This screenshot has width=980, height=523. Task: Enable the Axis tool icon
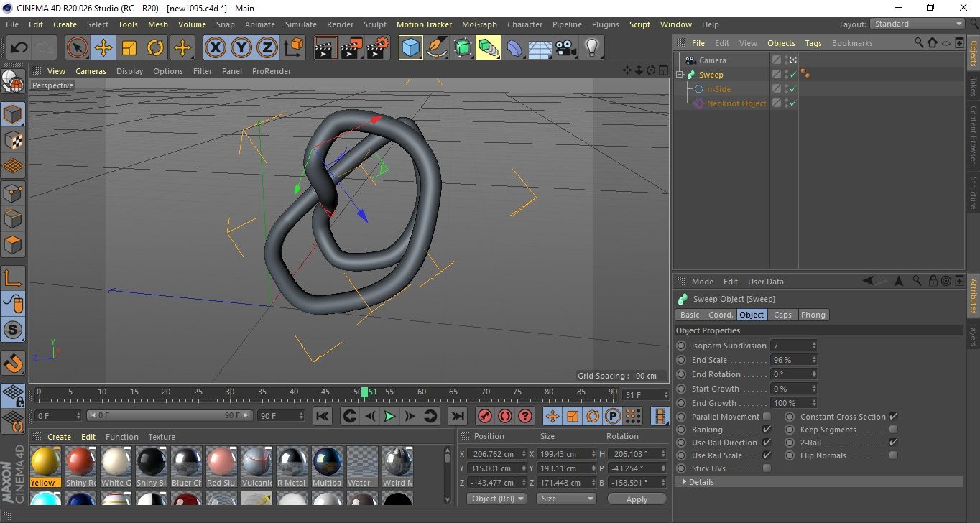13,278
